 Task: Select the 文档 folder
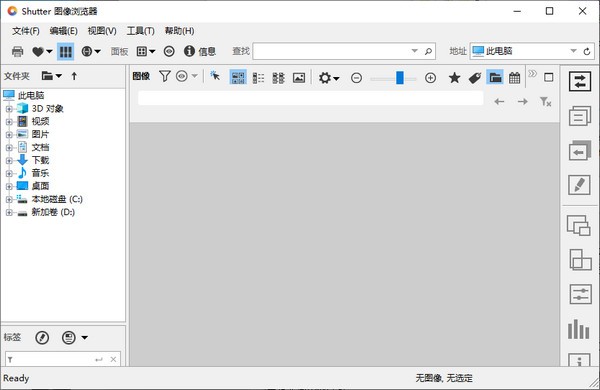click(40, 147)
